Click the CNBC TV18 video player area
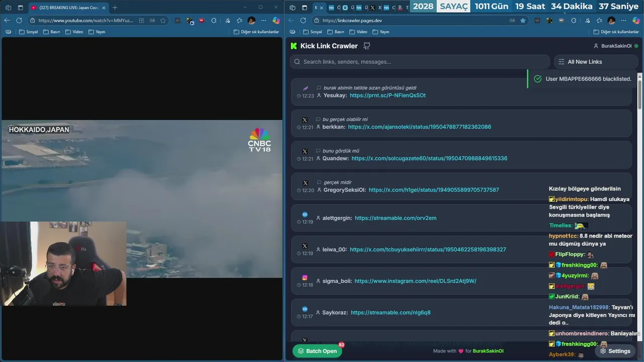Viewport: 644px width, 362px height. [142, 199]
